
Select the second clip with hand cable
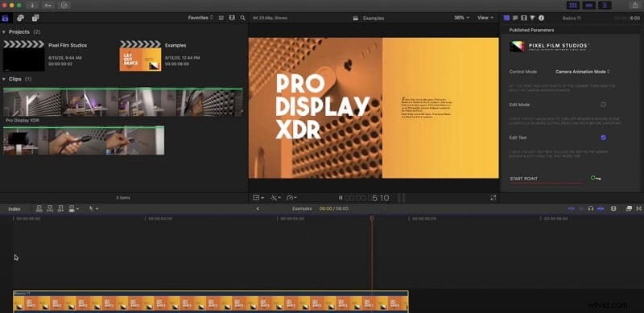click(x=84, y=141)
